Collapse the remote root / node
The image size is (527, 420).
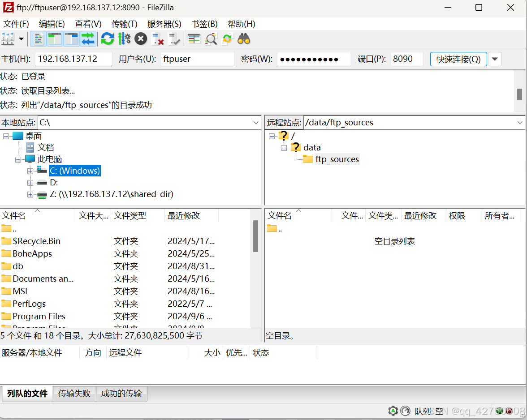click(272, 136)
